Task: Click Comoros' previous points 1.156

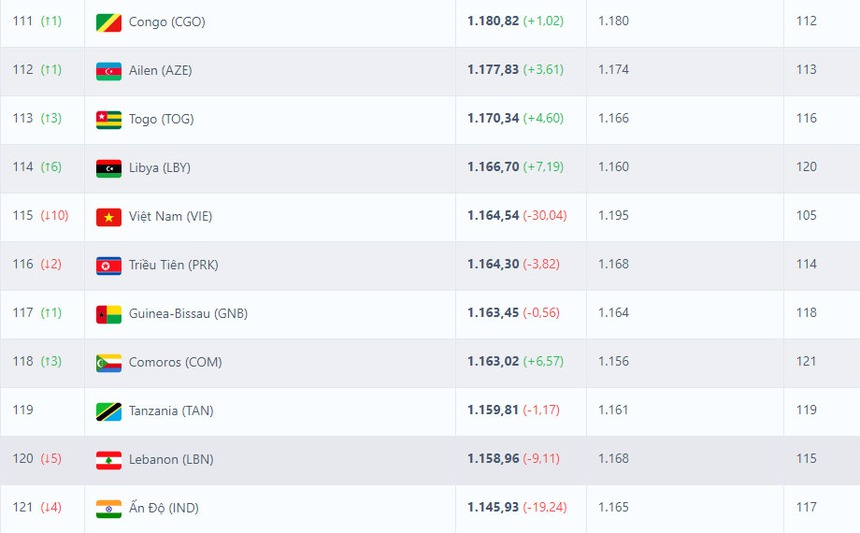Action: click(613, 362)
